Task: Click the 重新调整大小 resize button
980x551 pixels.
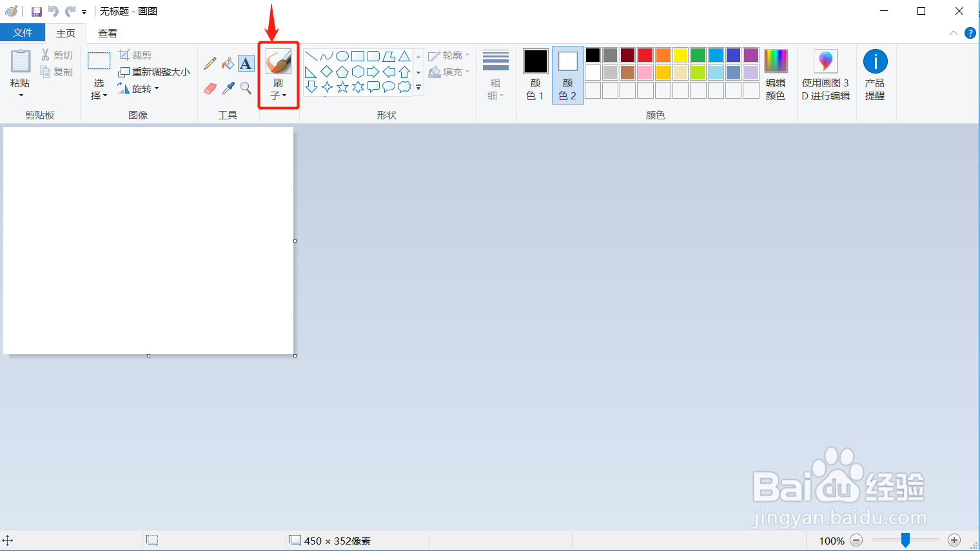Action: (x=154, y=72)
